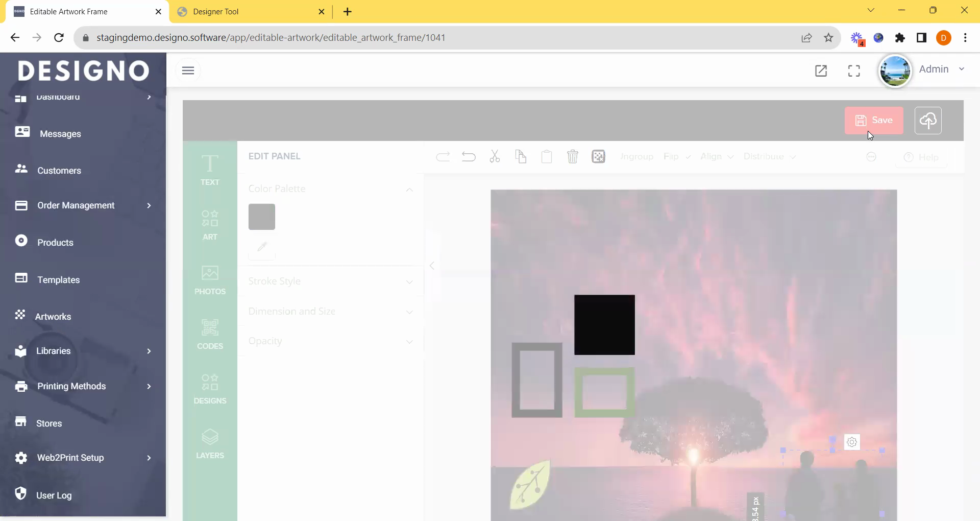Expand the Stroke Style section
The height and width of the screenshot is (521, 980).
coord(330,281)
